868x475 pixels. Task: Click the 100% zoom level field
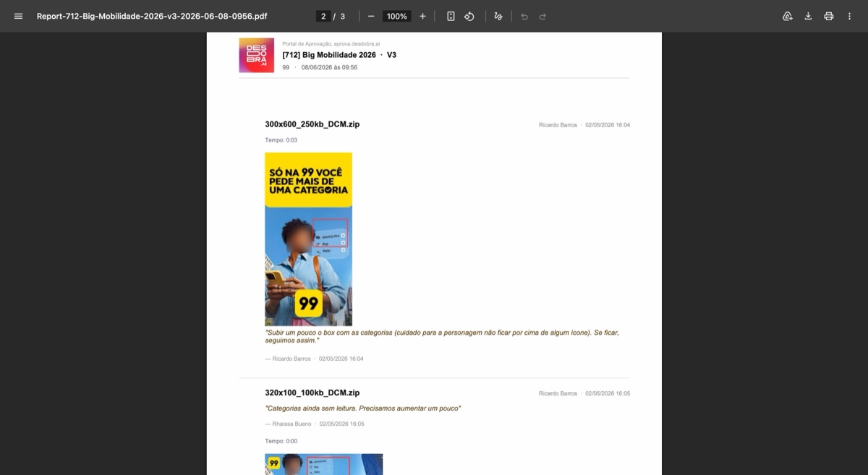[396, 16]
